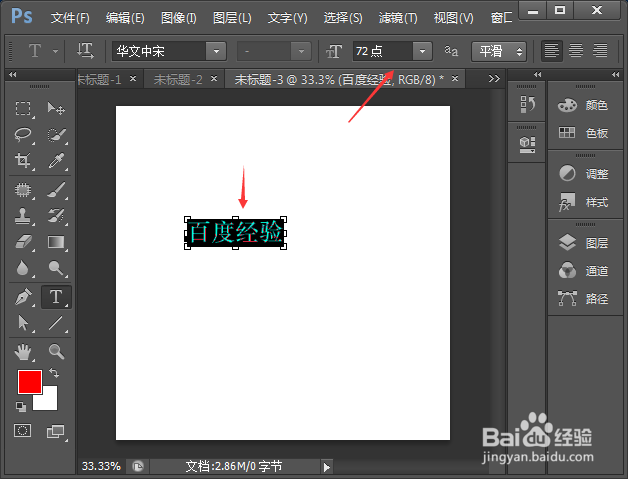The image size is (628, 479).
Task: Open the 3D properties panel icon
Action: click(x=527, y=145)
